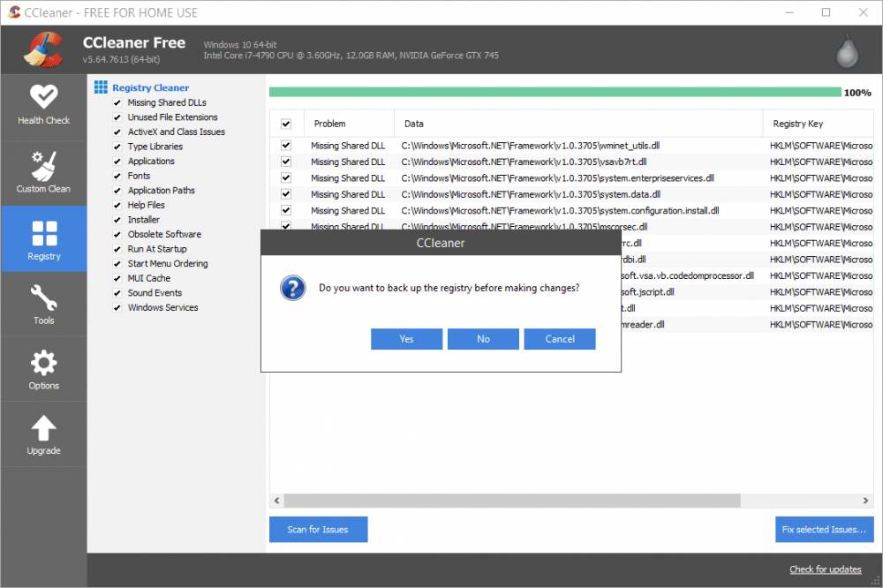Toggle Application Paths checkbox

pyautogui.click(x=117, y=191)
